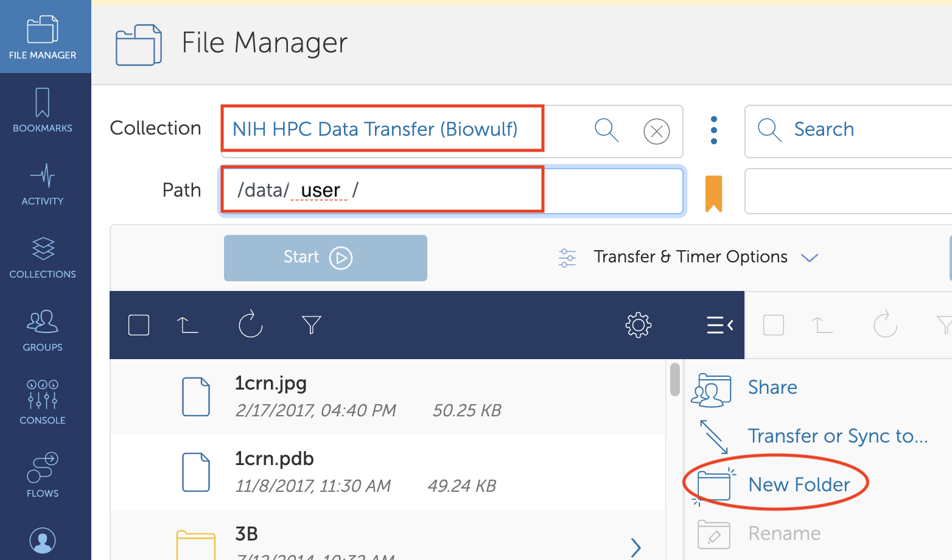Image resolution: width=952 pixels, height=560 pixels.
Task: Toggle select-all checkbox in left pane
Action: pyautogui.click(x=139, y=325)
